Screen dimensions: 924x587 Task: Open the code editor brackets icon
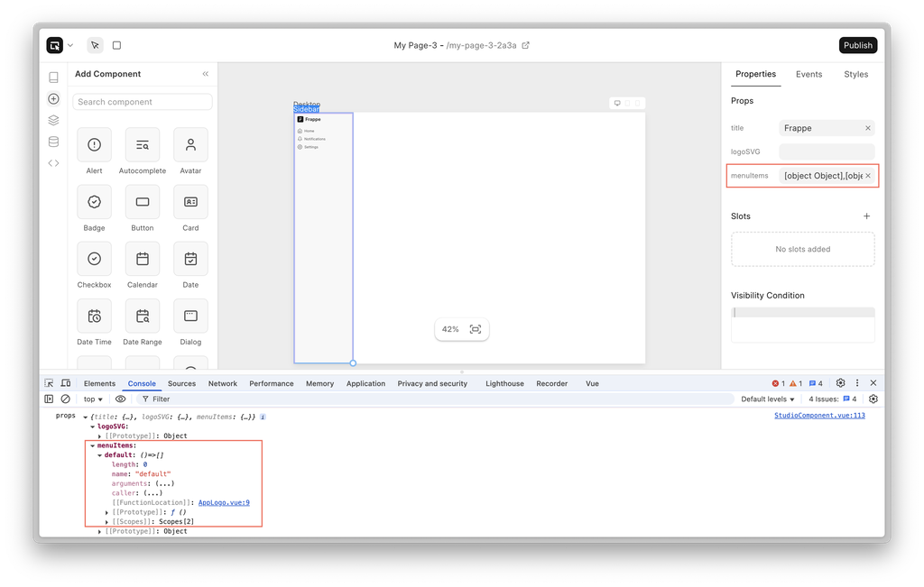click(x=53, y=163)
